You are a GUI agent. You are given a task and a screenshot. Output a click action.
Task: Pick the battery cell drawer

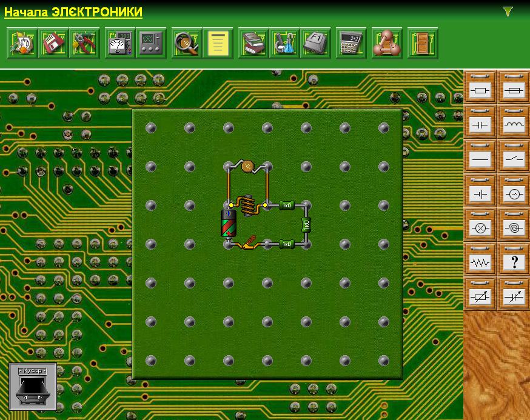coord(480,190)
